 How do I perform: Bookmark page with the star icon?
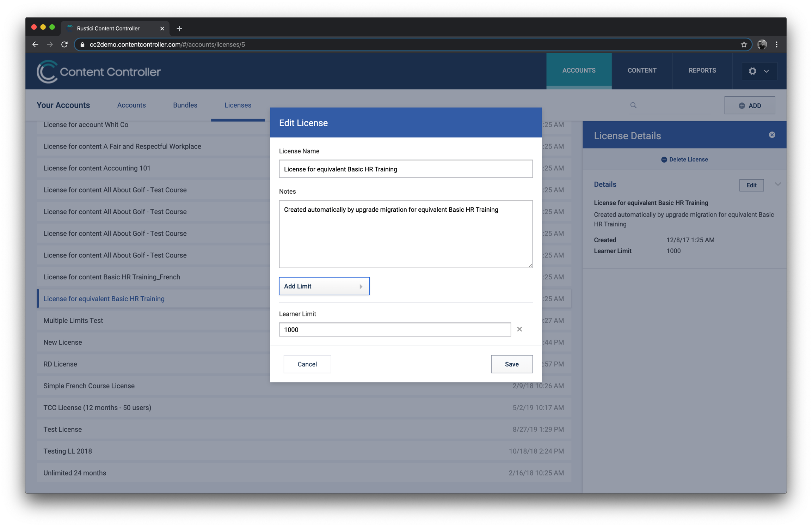click(x=744, y=44)
